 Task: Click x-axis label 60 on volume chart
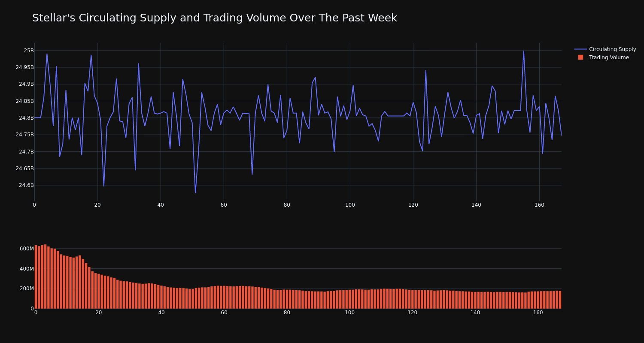pyautogui.click(x=224, y=313)
